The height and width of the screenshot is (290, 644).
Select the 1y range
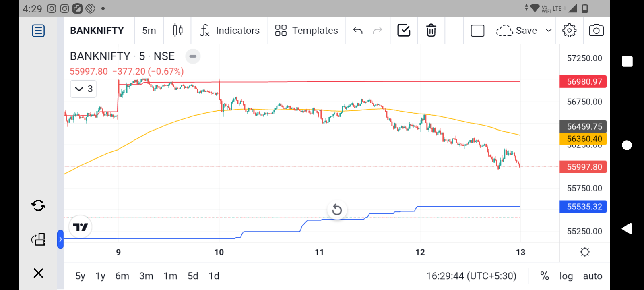click(x=100, y=276)
